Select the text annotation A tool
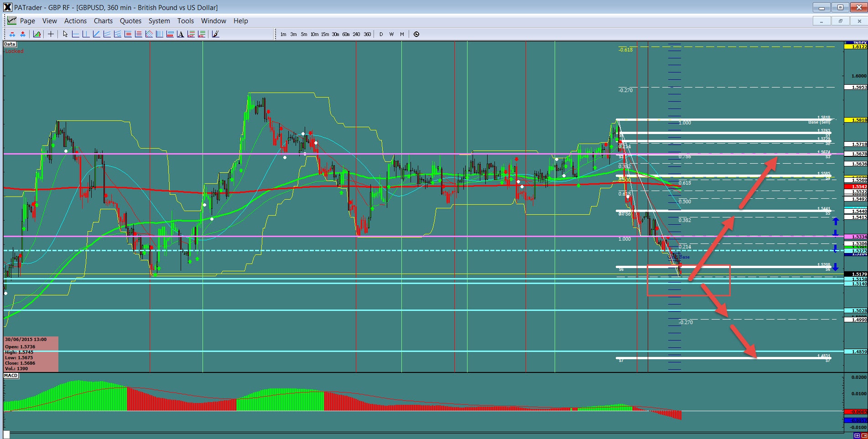 click(x=180, y=34)
